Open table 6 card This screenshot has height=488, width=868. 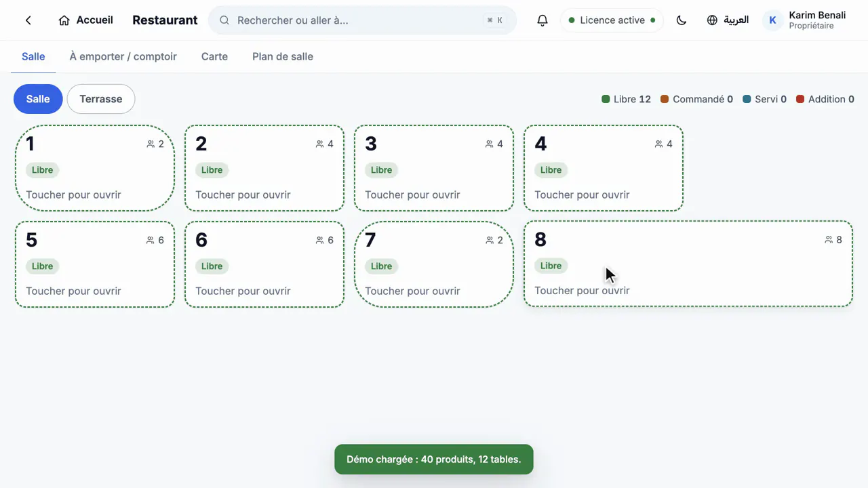click(x=264, y=264)
